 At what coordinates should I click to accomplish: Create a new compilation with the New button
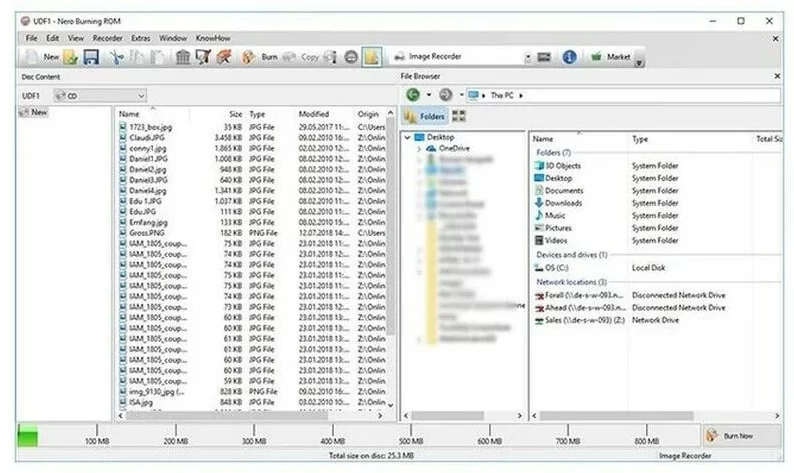click(42, 57)
